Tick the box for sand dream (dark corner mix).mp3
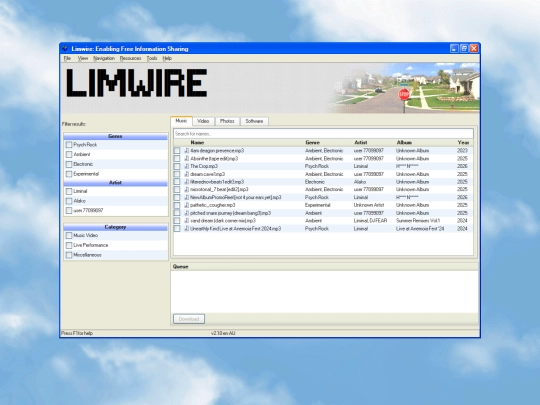Viewport: 540px width, 405px height. (x=177, y=221)
